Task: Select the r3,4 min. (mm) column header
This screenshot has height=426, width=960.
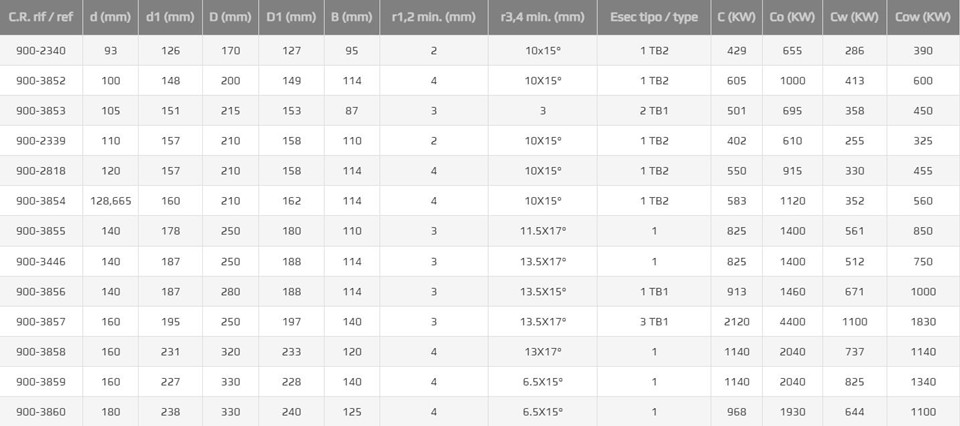Action: [542, 17]
